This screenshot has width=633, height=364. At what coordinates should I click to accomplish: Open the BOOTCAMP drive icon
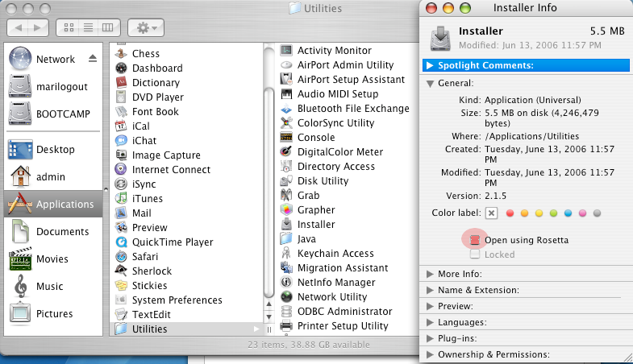tap(20, 114)
